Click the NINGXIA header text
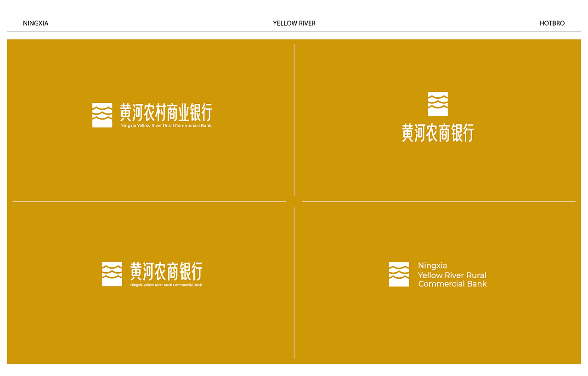588x376 pixels. tap(35, 23)
